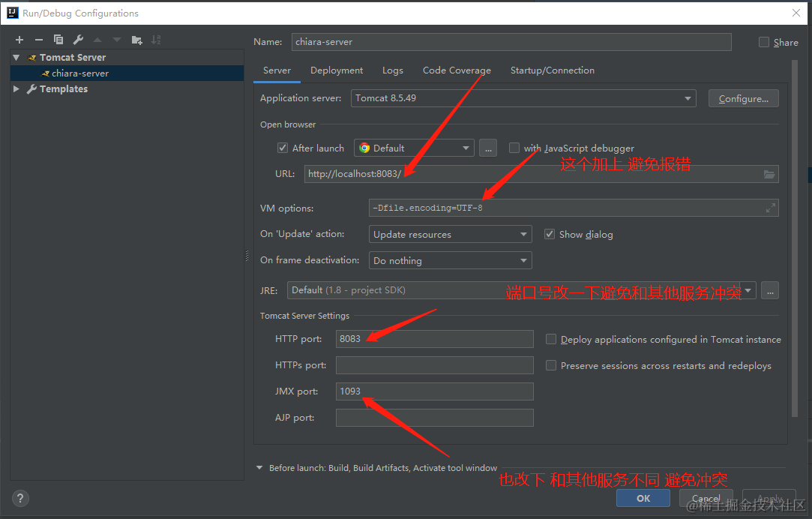Sort configurations alphabetically icon
This screenshot has width=812, height=519.
tap(156, 40)
